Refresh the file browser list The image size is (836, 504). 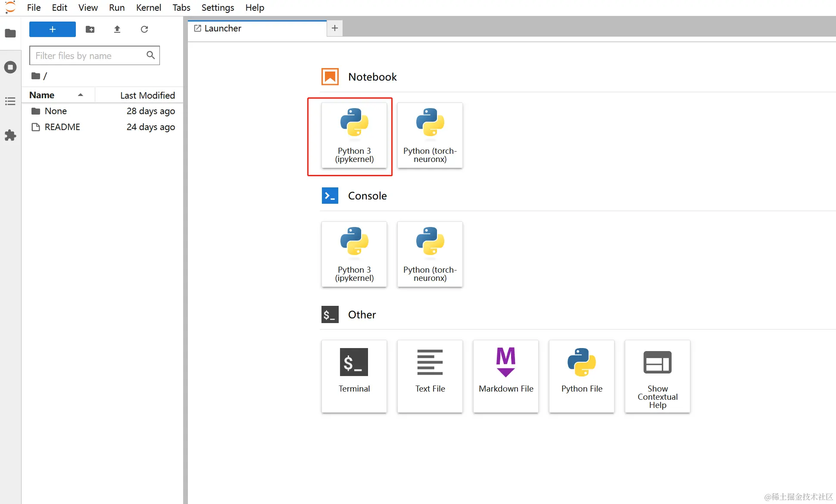[x=144, y=29]
